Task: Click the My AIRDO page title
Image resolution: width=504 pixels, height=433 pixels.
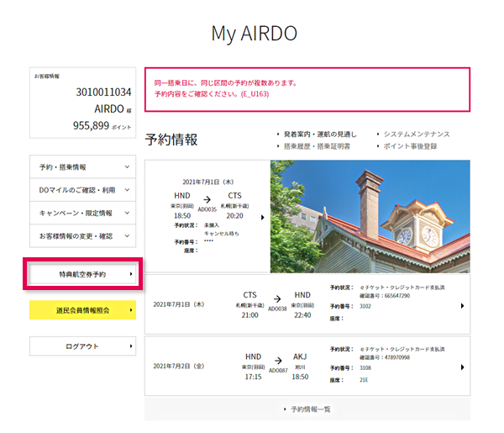Action: (254, 34)
